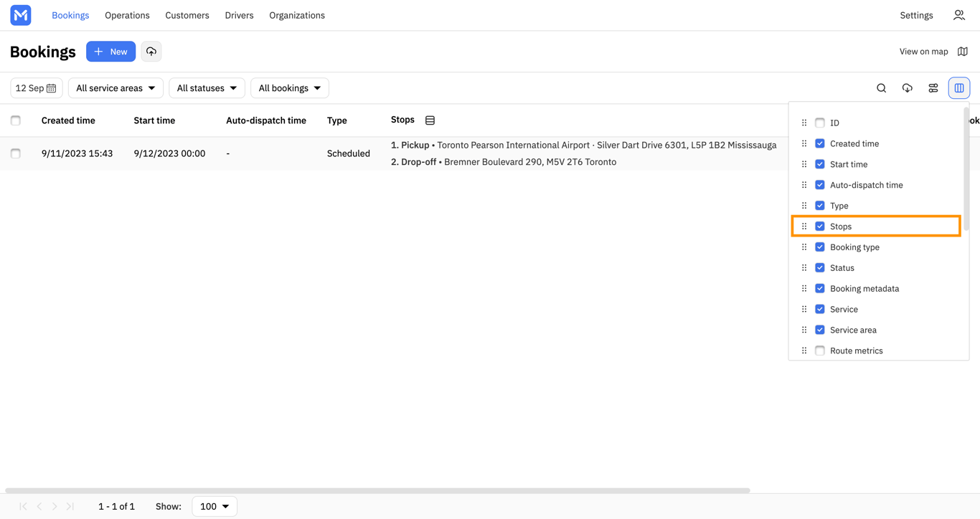
Task: Click the M app logo
Action: click(x=21, y=15)
